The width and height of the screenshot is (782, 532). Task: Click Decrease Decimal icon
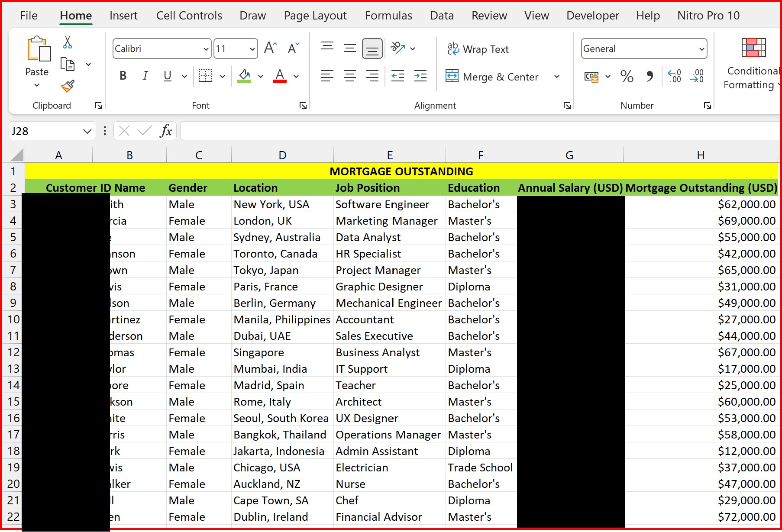(697, 77)
